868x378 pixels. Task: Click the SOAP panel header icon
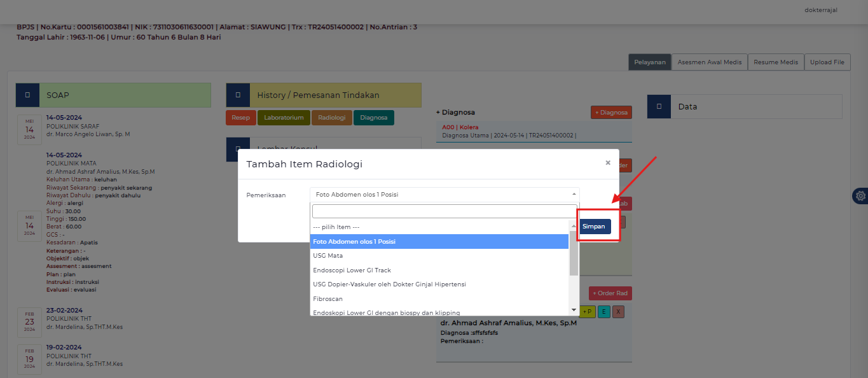tap(27, 94)
